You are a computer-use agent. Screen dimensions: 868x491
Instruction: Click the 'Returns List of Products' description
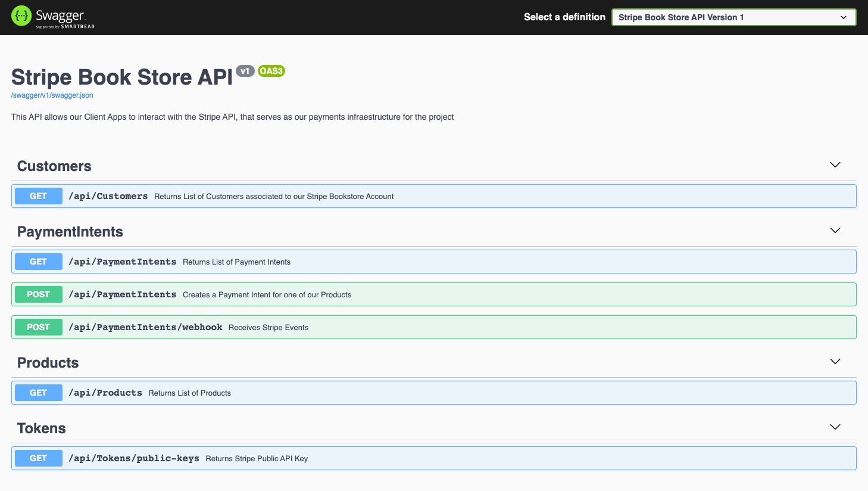tap(189, 393)
